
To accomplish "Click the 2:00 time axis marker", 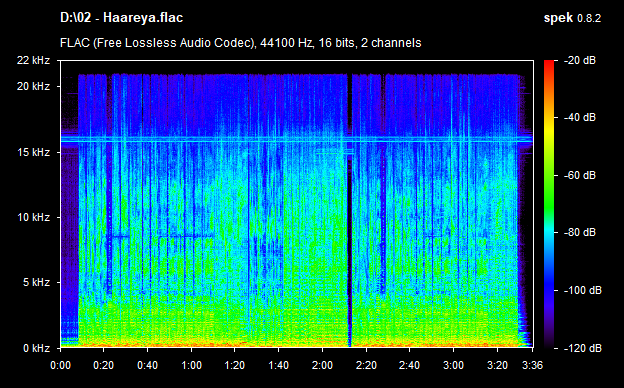I will coord(322,365).
